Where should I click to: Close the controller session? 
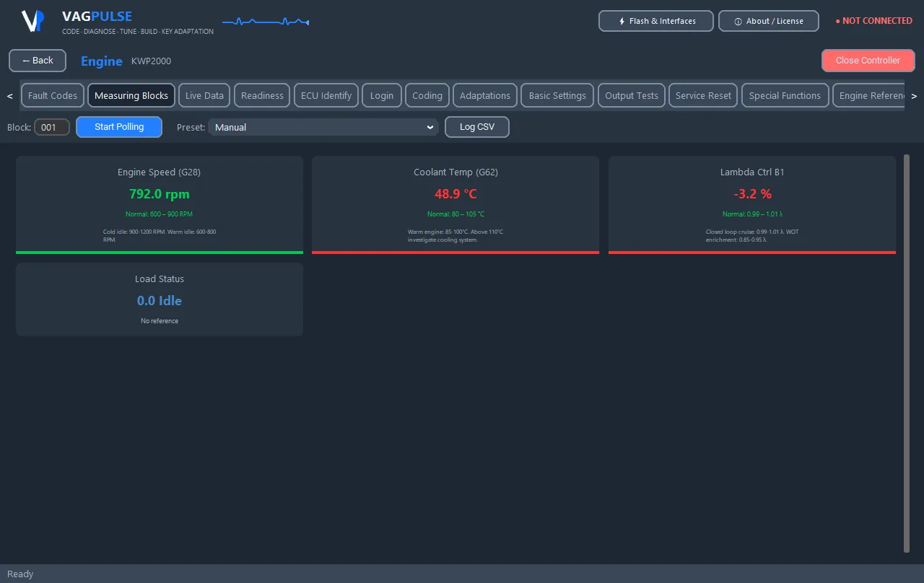coord(868,61)
